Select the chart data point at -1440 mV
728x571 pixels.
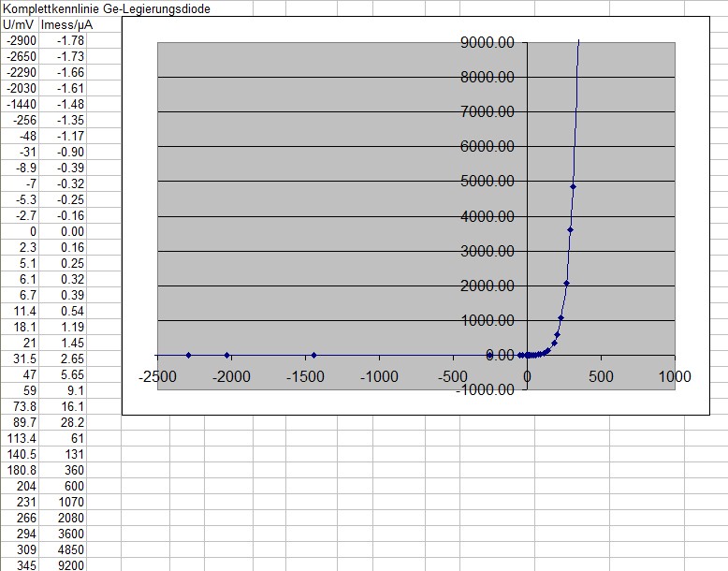point(313,355)
